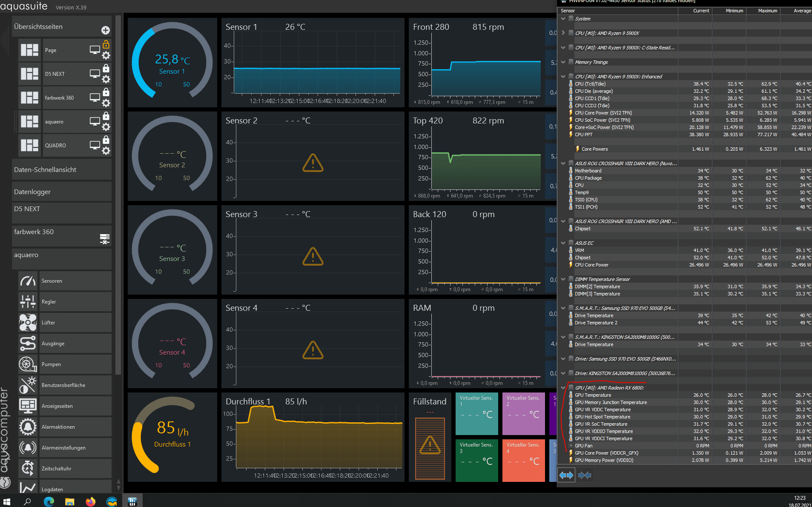Toggle the lock on the Page entry
The image size is (812, 507).
[106, 44]
